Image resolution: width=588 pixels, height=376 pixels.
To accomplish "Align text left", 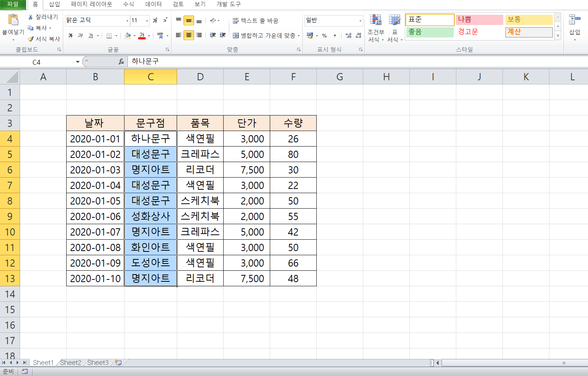I will 179,35.
